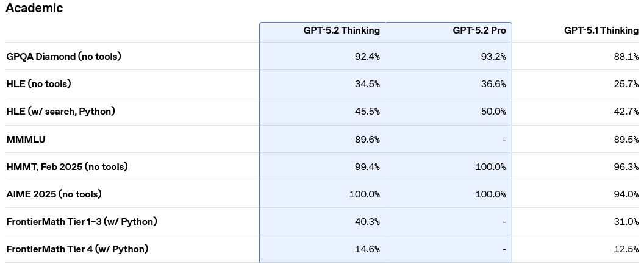Image resolution: width=644 pixels, height=270 pixels.
Task: Click the HLE (w/ search, Python) row label
Action: (60, 112)
